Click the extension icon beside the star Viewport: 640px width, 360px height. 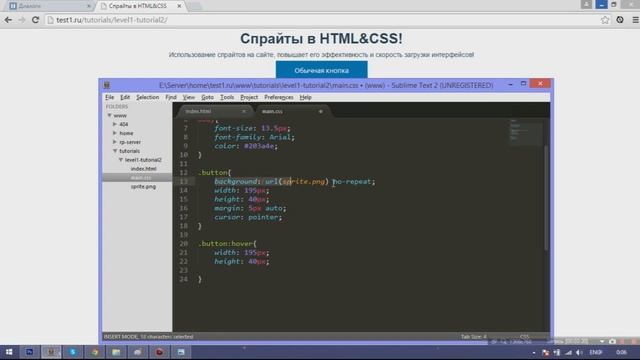[620, 20]
